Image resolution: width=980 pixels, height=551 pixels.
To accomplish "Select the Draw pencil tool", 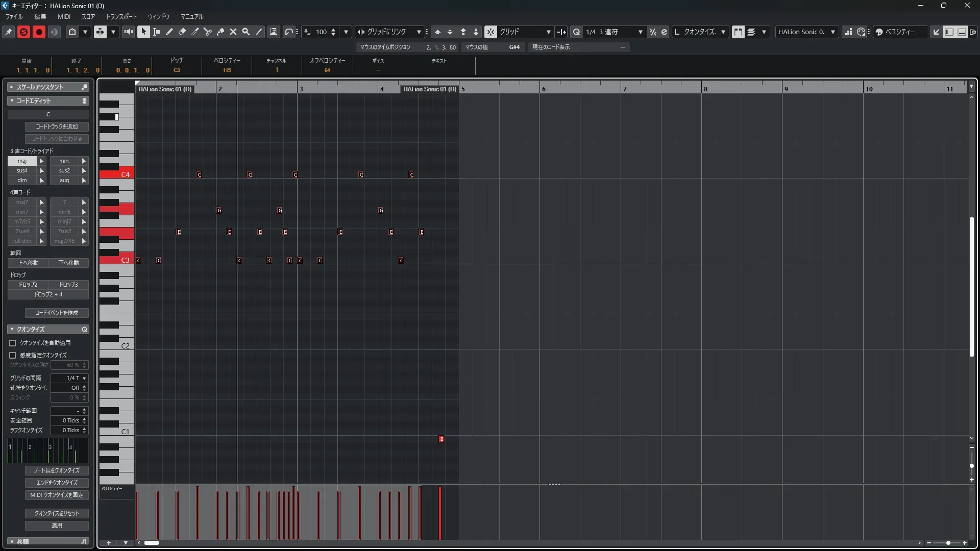I will pyautogui.click(x=169, y=32).
